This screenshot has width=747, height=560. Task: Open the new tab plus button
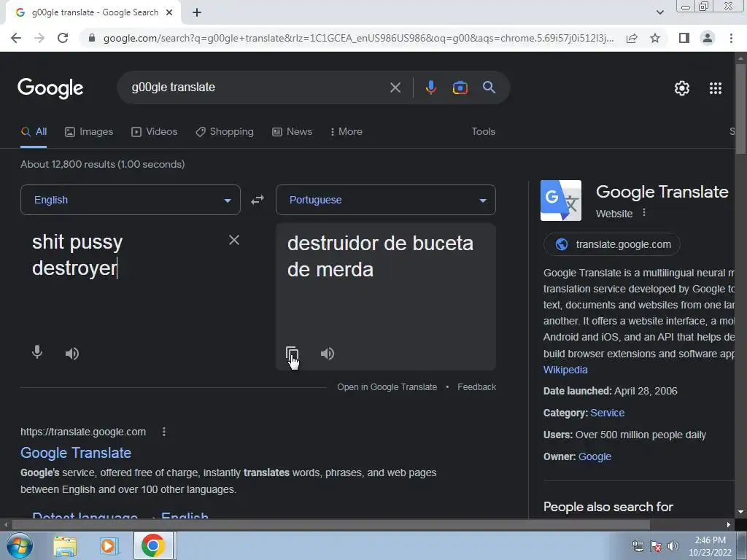(x=197, y=12)
